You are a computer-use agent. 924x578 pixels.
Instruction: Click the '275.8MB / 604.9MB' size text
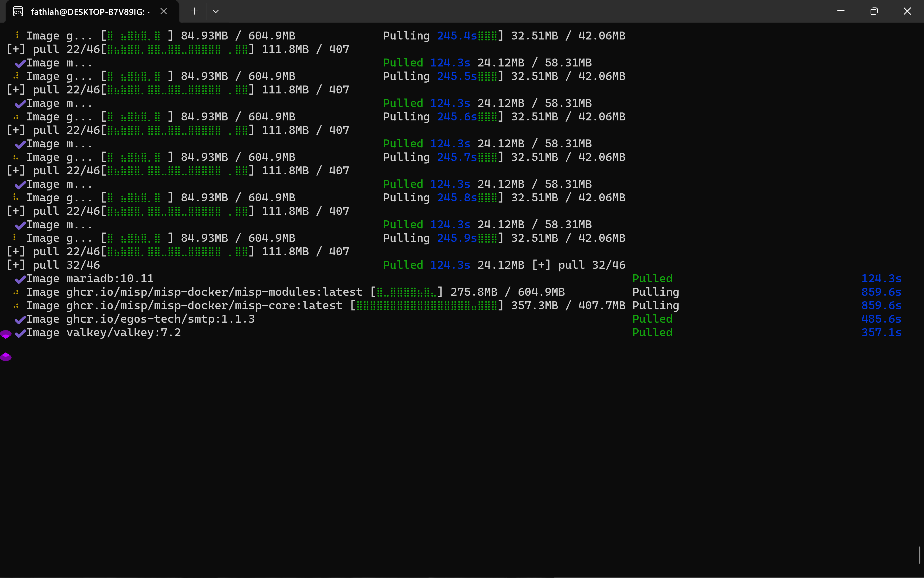pyautogui.click(x=507, y=292)
